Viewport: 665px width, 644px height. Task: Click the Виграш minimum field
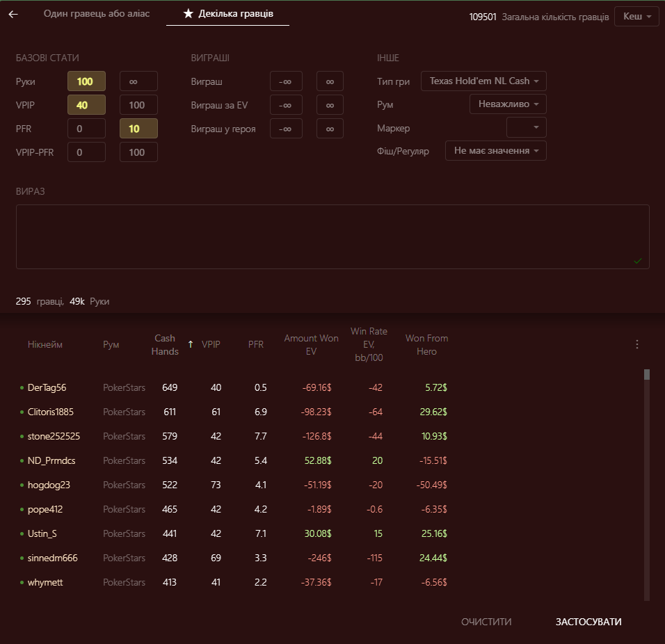(x=287, y=81)
